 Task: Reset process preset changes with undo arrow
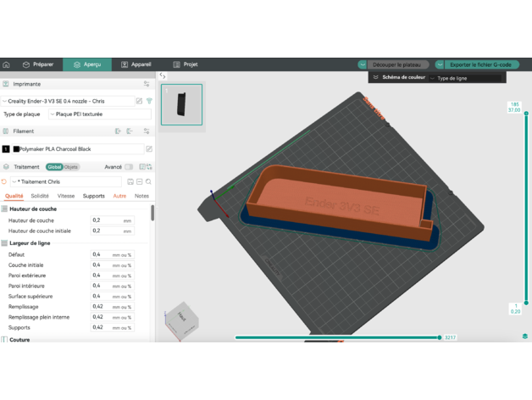tap(5, 181)
